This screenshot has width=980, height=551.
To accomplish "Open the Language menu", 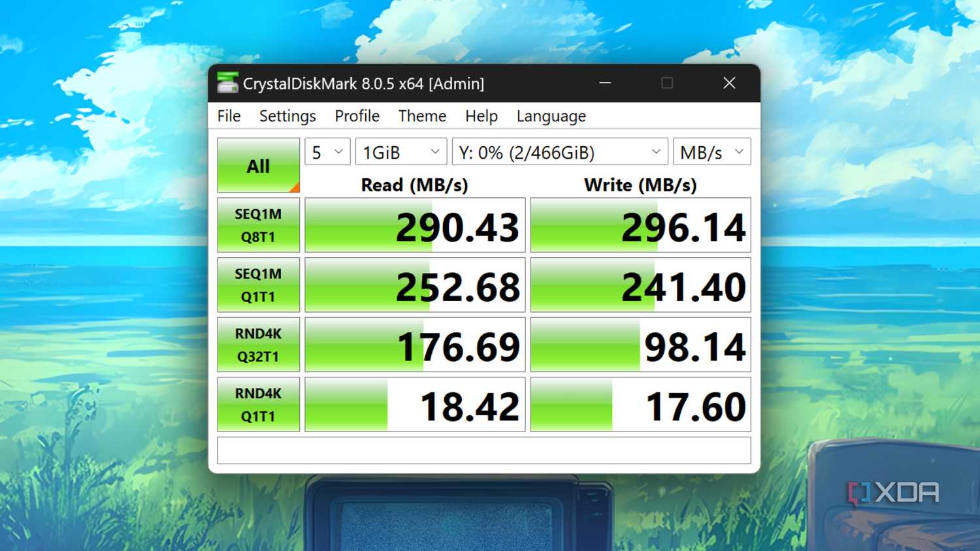I will [551, 116].
